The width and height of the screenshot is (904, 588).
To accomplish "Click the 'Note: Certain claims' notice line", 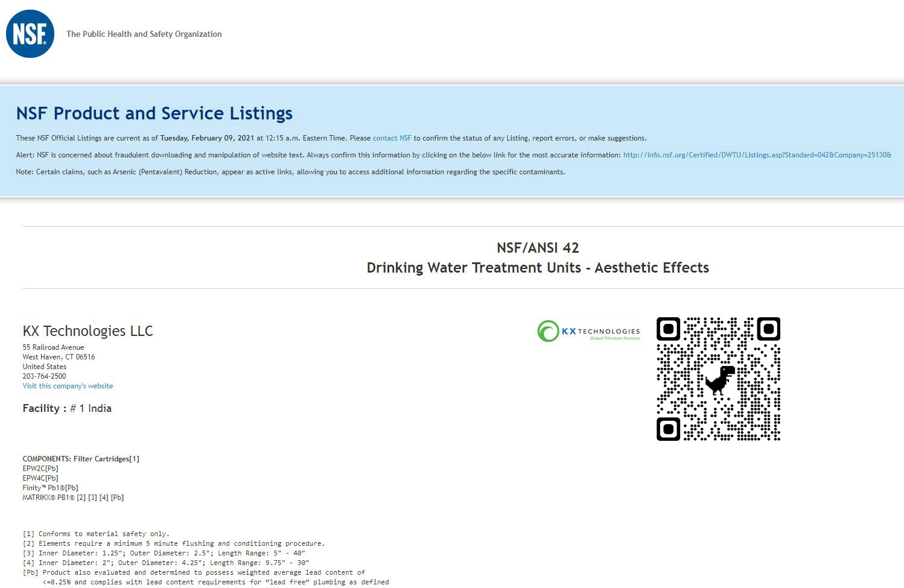I will pyautogui.click(x=290, y=172).
